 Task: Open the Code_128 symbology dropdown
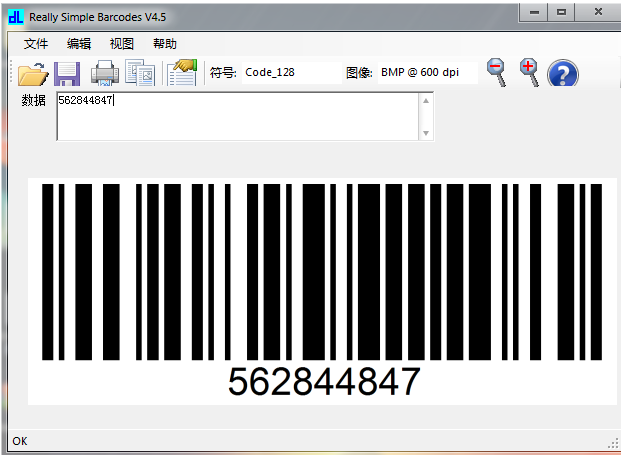(x=291, y=72)
